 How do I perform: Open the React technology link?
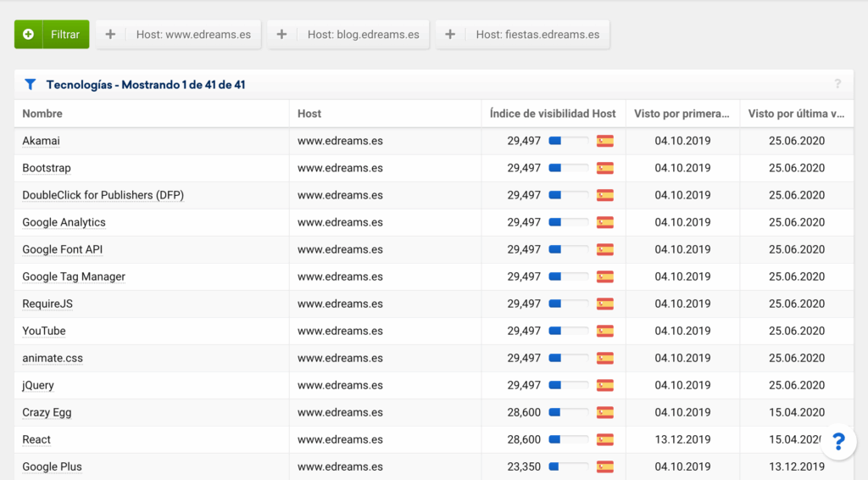pos(36,439)
